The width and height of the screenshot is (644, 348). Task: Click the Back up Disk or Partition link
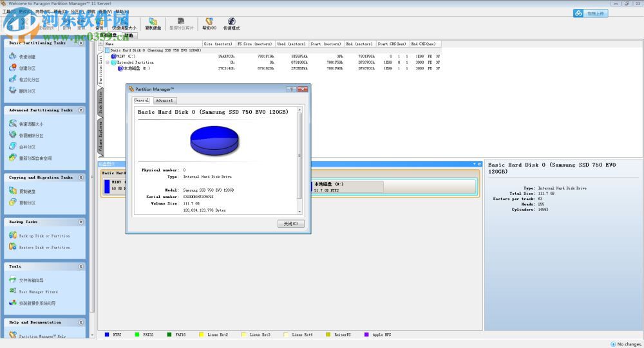[x=44, y=236]
